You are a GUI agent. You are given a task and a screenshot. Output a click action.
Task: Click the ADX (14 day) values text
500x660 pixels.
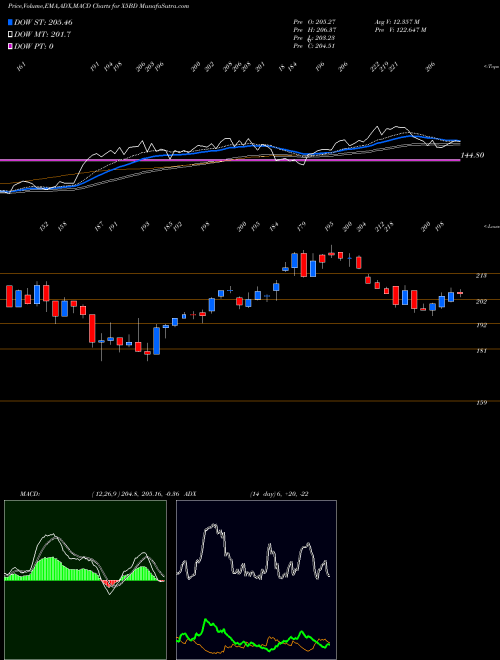tap(279, 494)
